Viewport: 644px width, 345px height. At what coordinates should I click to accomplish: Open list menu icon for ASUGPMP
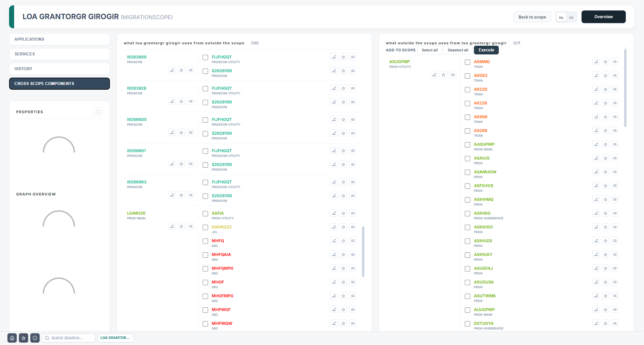[x=453, y=75]
